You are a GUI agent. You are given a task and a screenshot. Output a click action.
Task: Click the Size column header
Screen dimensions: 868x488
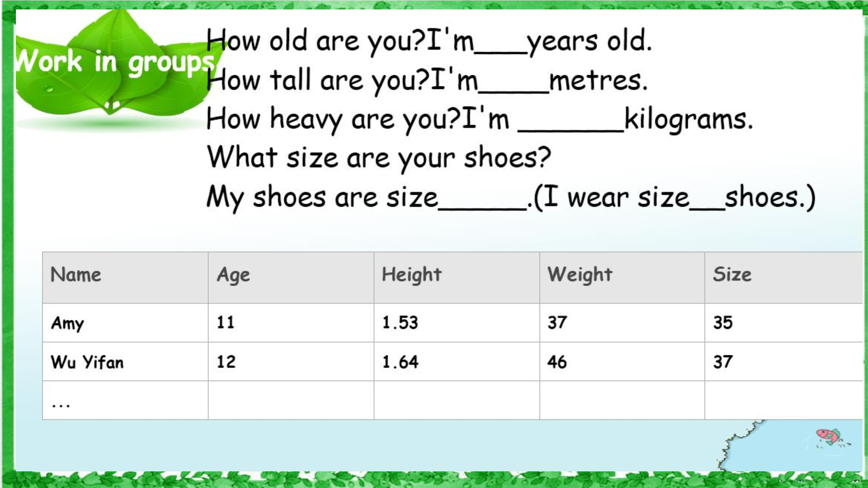[x=784, y=278]
